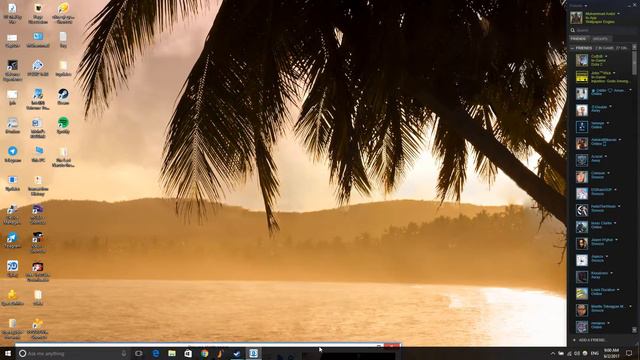This screenshot has width=640, height=360.
Task: Open File Explorer from the taskbar
Action: (x=172, y=353)
